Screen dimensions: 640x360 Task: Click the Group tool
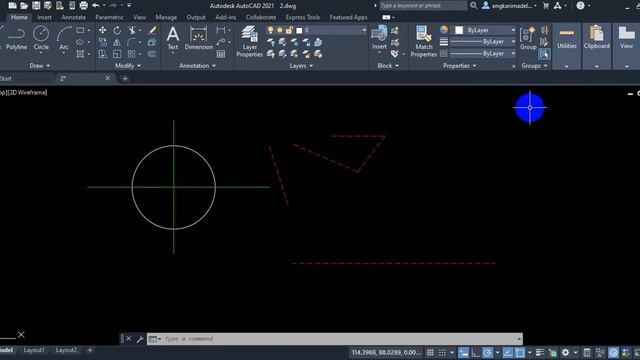(x=528, y=38)
